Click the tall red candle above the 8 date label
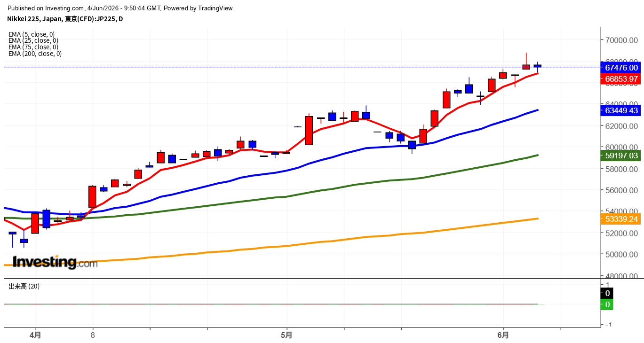Viewport: 644px width, 343px height. coord(92,196)
